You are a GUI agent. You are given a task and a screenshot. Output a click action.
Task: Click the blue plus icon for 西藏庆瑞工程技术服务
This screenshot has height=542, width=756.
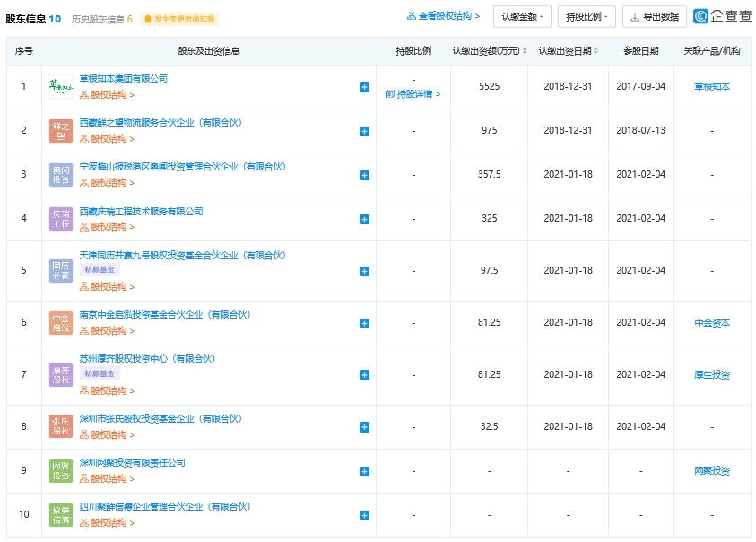[x=364, y=219]
